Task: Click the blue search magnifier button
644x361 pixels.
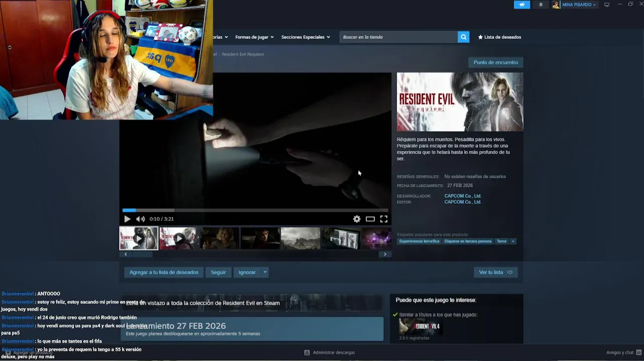Action: coord(464,37)
